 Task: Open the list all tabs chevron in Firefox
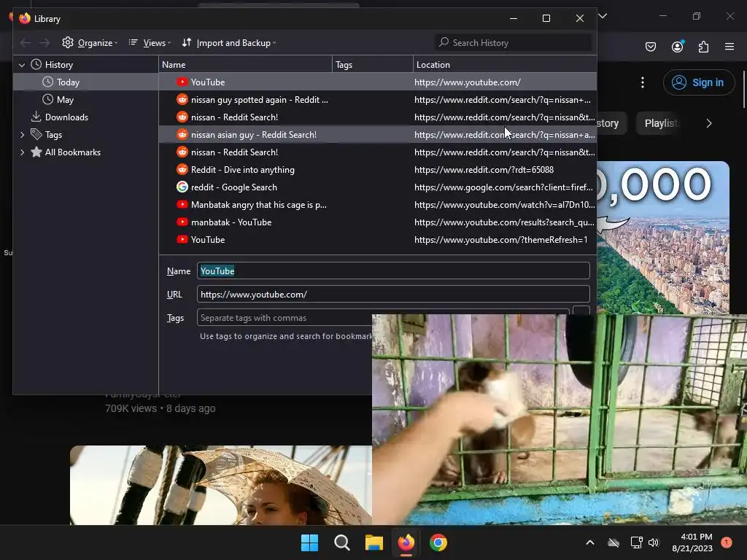tap(603, 16)
